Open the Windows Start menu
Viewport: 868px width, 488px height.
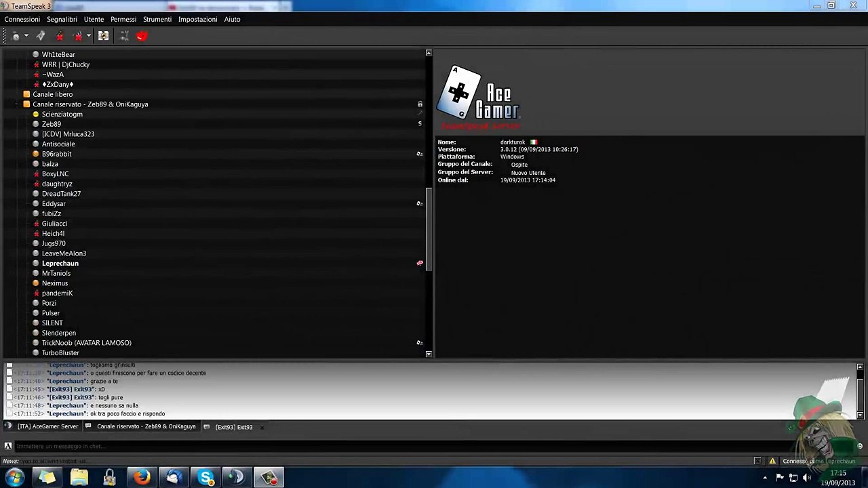pos(15,477)
